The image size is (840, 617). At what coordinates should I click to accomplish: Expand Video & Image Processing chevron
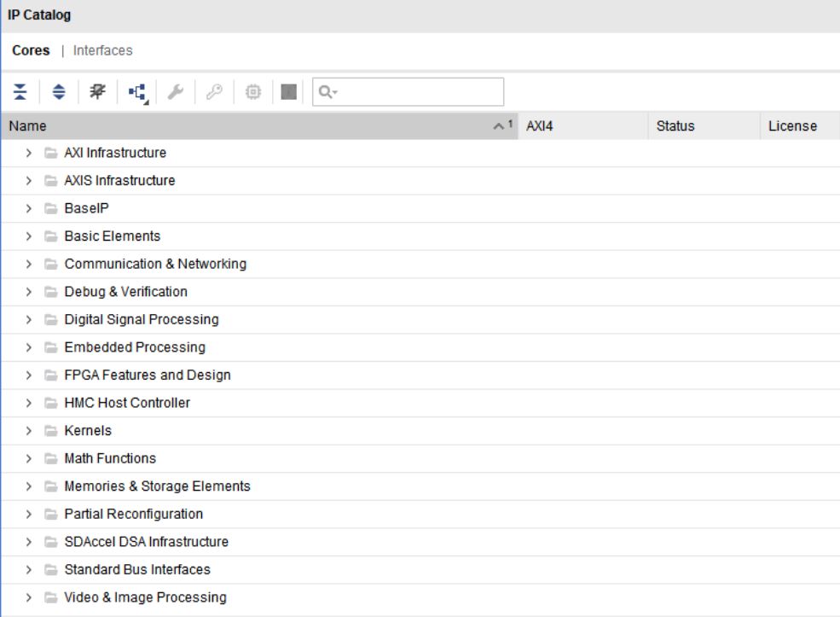[x=28, y=597]
